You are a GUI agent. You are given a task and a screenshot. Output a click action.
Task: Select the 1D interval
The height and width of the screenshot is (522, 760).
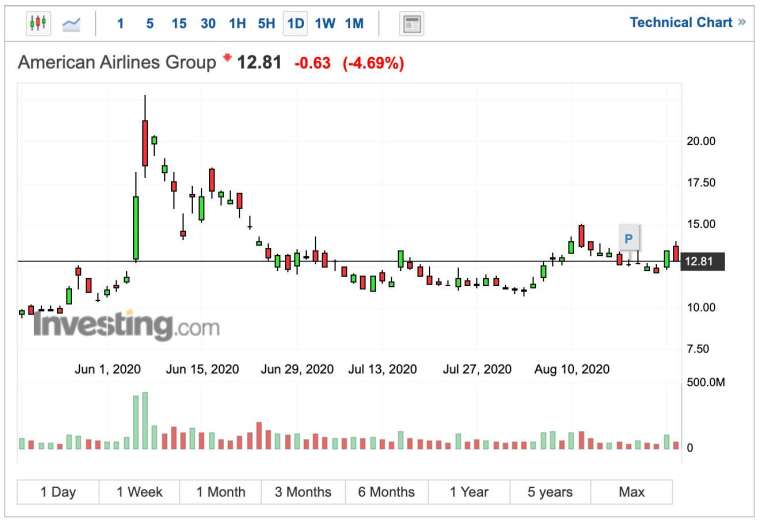(x=295, y=23)
